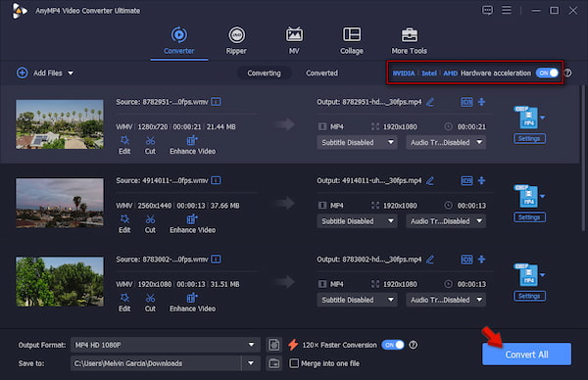This screenshot has width=588, height=380.
Task: Click the Save to path field
Action: tap(156, 363)
